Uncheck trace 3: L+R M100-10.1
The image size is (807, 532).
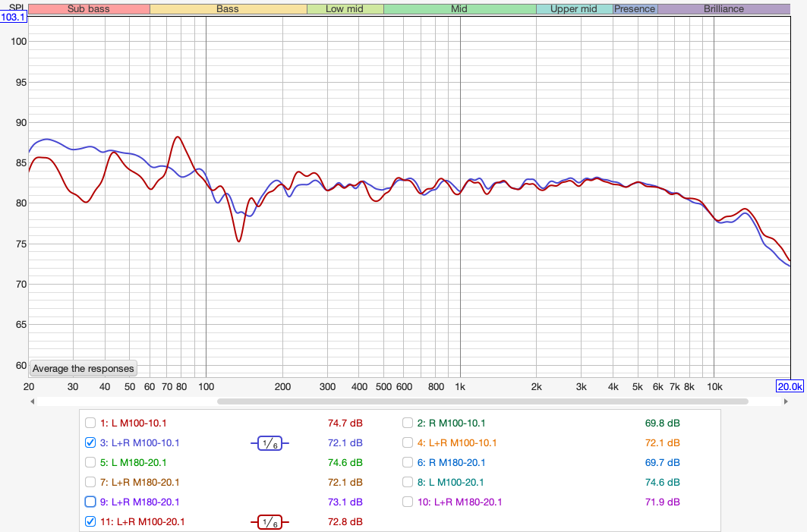90,442
